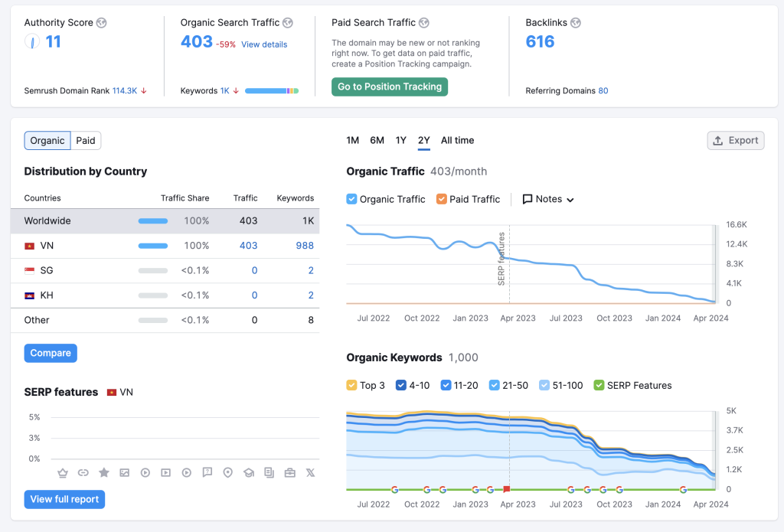Click Go to Position Tracking button
This screenshot has width=784, height=532.
pyautogui.click(x=390, y=87)
